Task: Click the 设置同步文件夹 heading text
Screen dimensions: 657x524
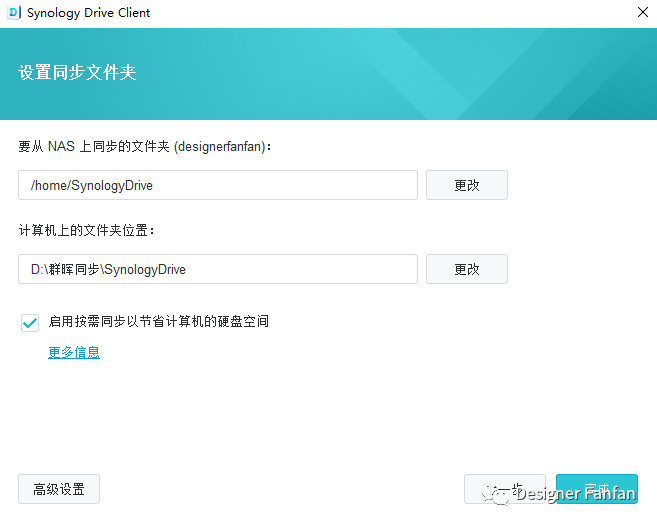Action: point(78,72)
